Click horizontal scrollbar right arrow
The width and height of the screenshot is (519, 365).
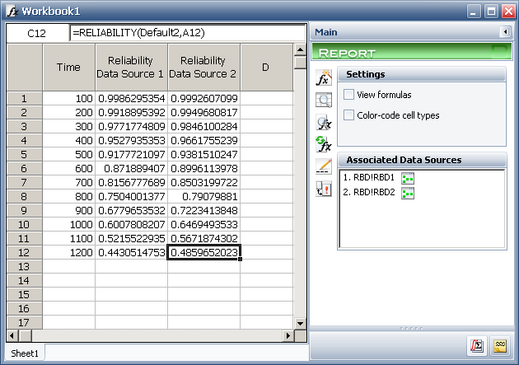288,336
